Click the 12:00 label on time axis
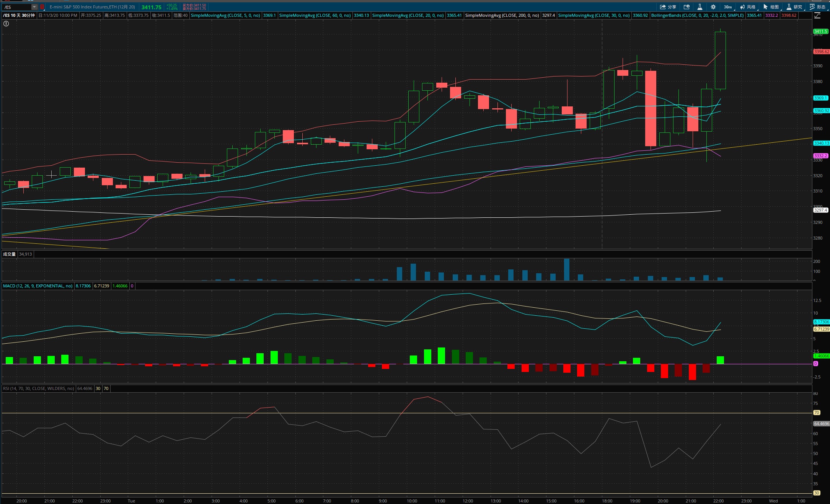The image size is (830, 504). pos(468,501)
